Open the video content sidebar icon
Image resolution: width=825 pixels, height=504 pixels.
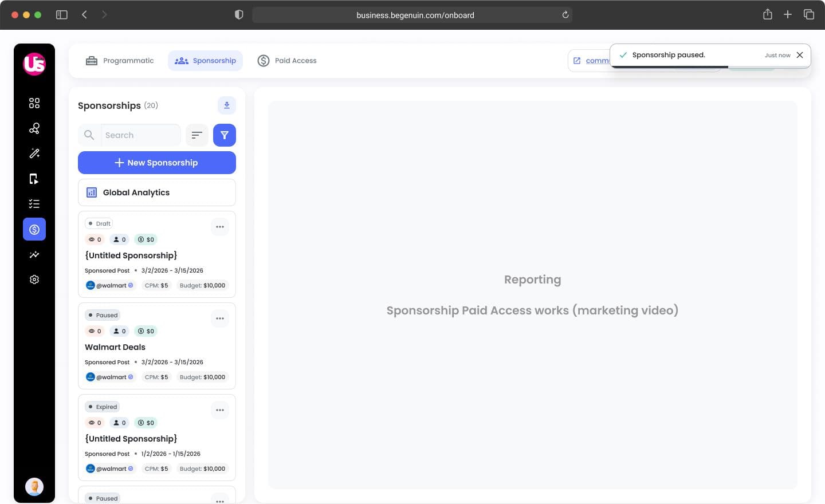point(34,179)
